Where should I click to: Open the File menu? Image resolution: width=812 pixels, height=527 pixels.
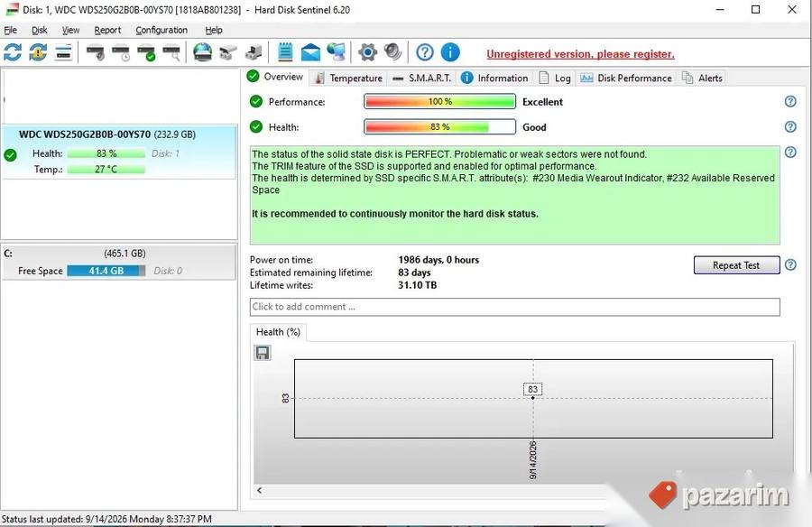click(10, 30)
